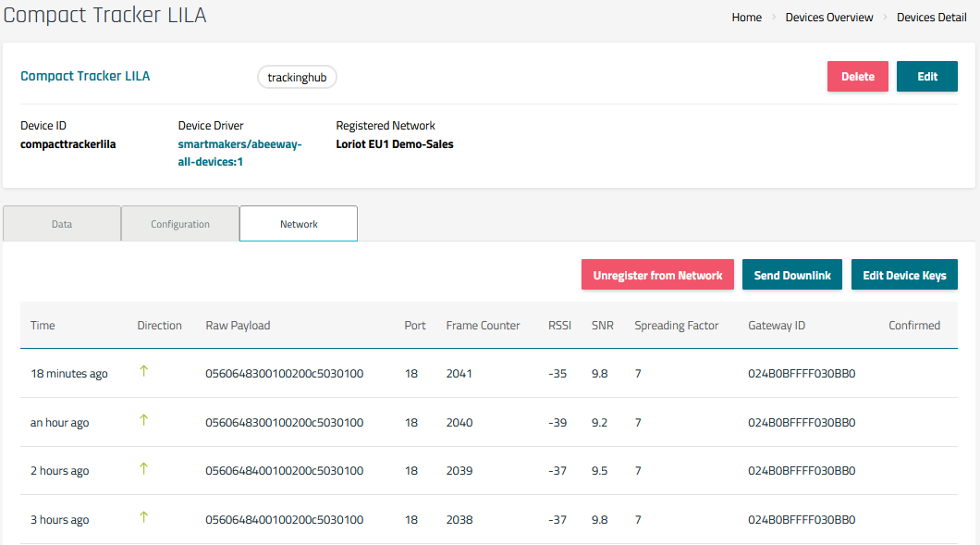Image resolution: width=980 pixels, height=545 pixels.
Task: Click the trackinghub tag
Action: [297, 78]
